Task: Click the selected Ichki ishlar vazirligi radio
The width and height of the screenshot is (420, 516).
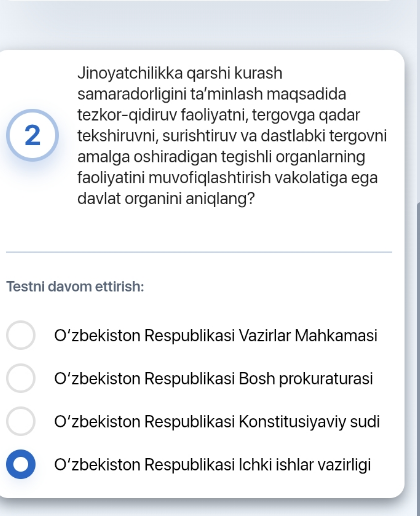Action: (21, 464)
